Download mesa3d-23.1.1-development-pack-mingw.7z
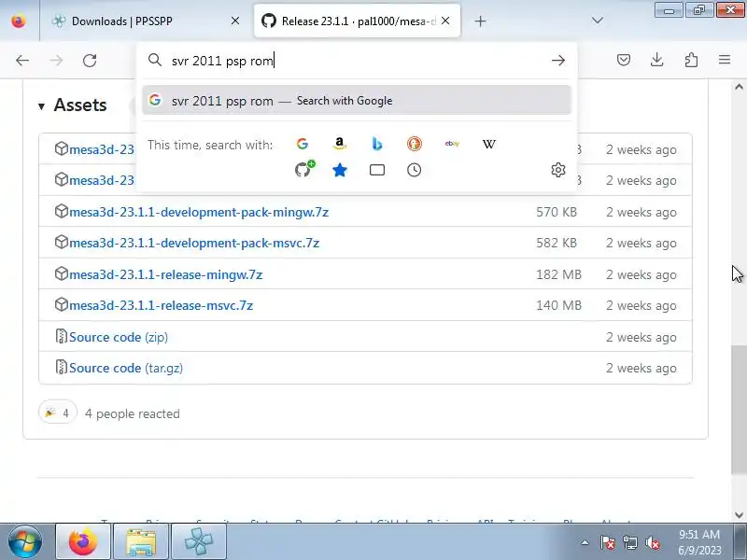The height and width of the screenshot is (560, 747). 199,212
